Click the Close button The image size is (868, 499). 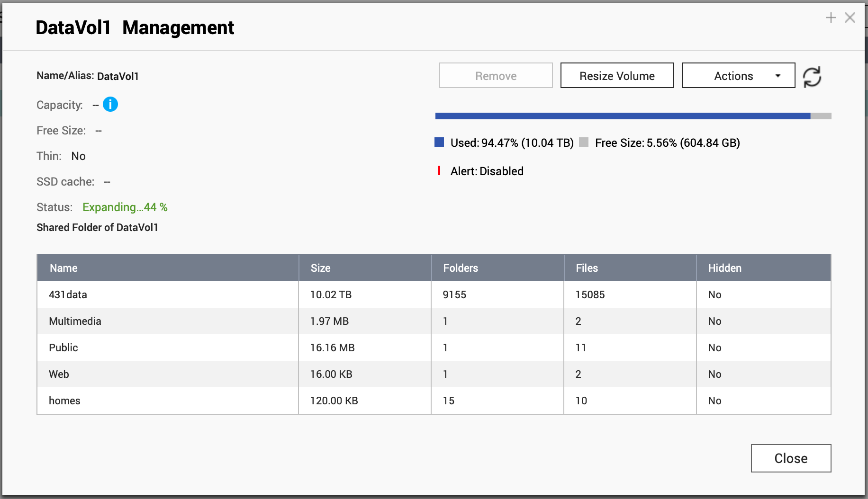(791, 458)
